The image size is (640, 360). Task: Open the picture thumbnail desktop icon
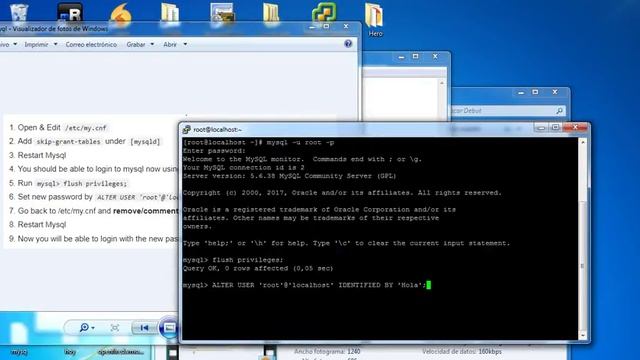pyautogui.click(x=222, y=12)
